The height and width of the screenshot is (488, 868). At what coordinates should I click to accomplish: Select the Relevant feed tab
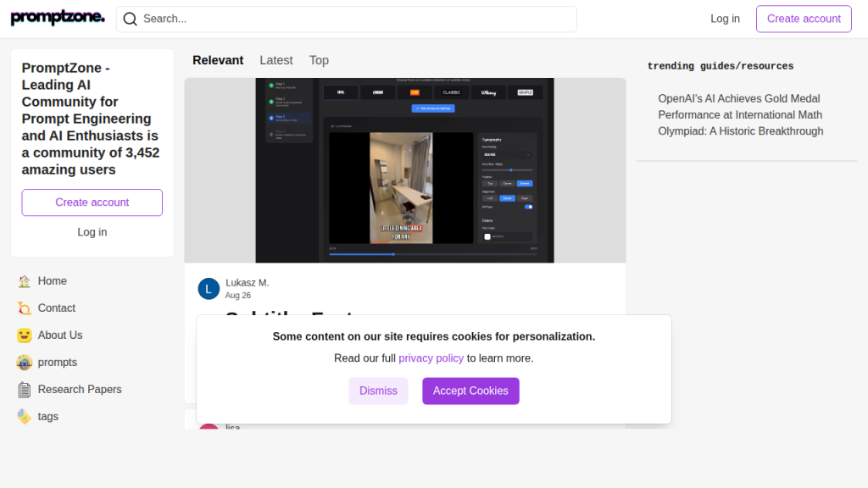(218, 60)
